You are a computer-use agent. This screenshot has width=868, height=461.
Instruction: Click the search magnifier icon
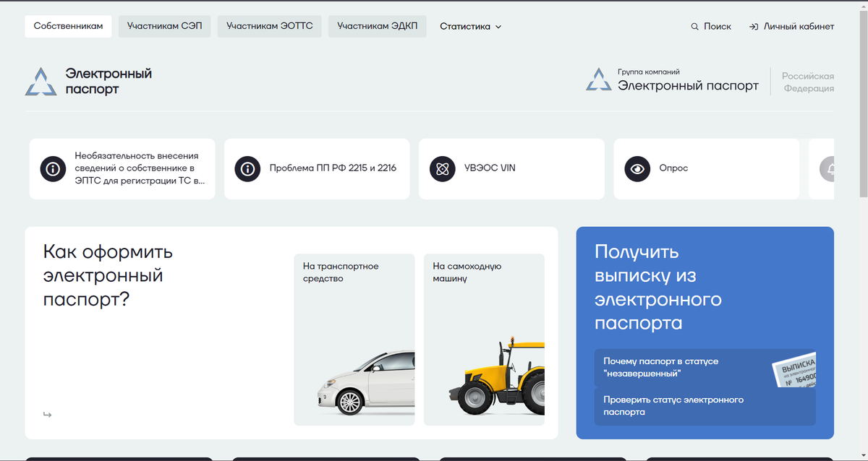click(695, 27)
